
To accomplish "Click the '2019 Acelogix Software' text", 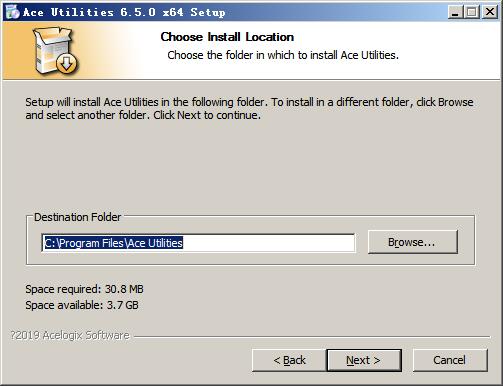I will 70,335.
